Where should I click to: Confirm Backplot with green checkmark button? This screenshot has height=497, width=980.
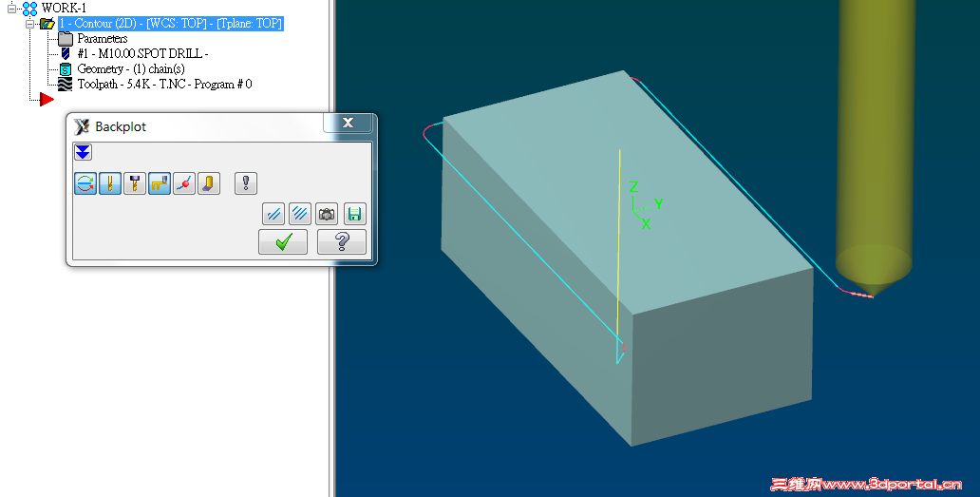[x=283, y=241]
